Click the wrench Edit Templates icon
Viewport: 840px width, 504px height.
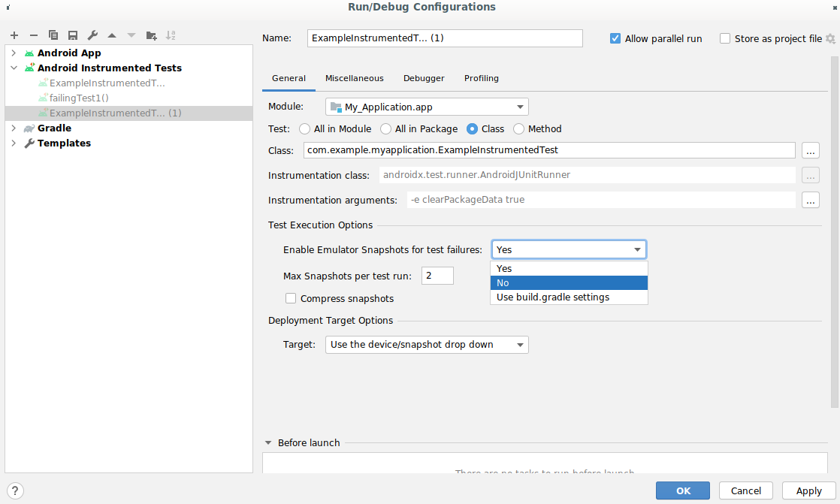pyautogui.click(x=92, y=35)
